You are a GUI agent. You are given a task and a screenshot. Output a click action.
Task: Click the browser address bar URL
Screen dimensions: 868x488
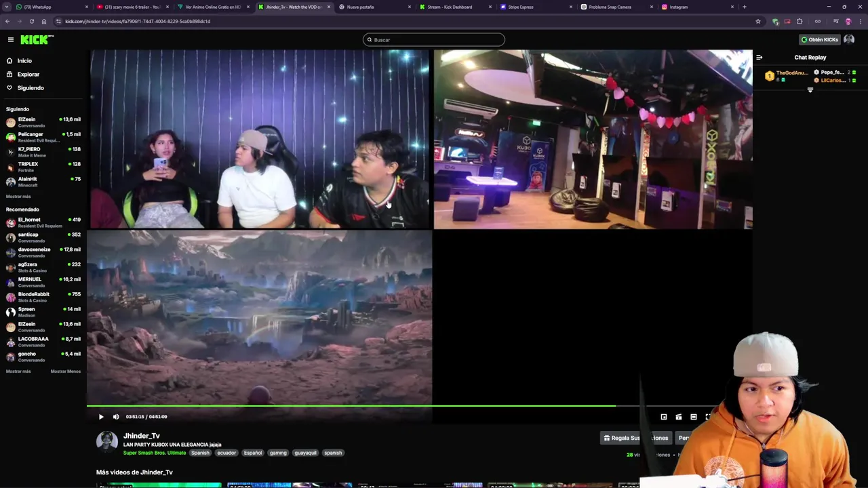pyautogui.click(x=138, y=21)
